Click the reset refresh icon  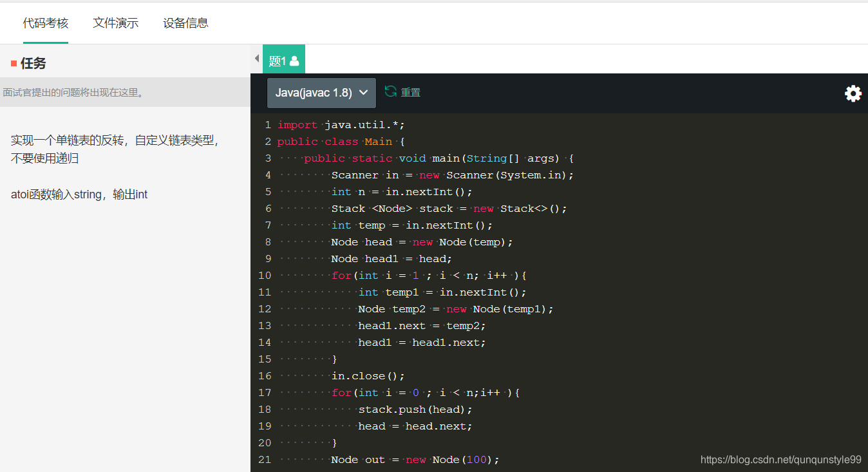390,91
